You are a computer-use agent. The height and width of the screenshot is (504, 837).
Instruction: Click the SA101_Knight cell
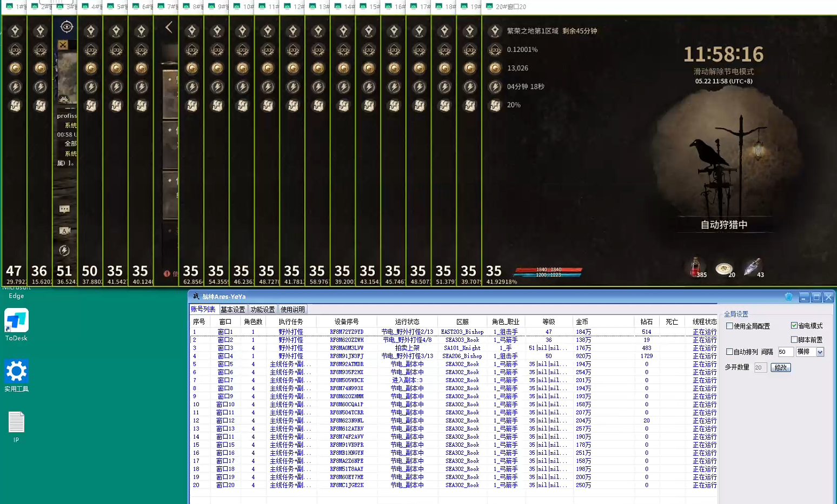tap(462, 348)
